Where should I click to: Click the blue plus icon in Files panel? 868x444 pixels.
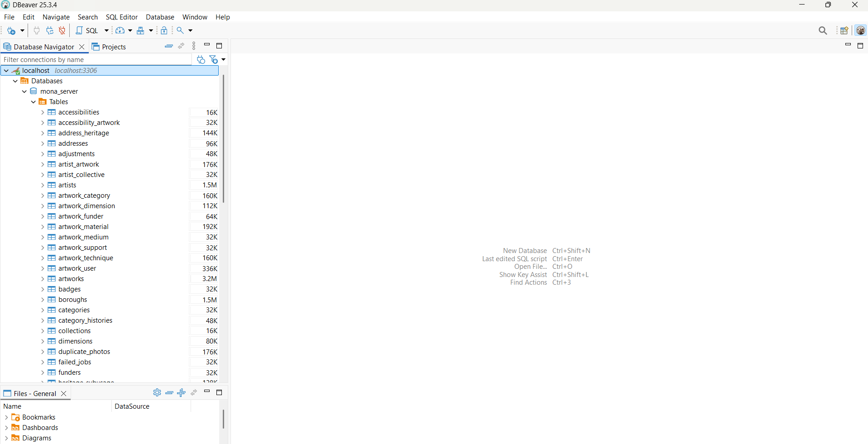click(182, 392)
